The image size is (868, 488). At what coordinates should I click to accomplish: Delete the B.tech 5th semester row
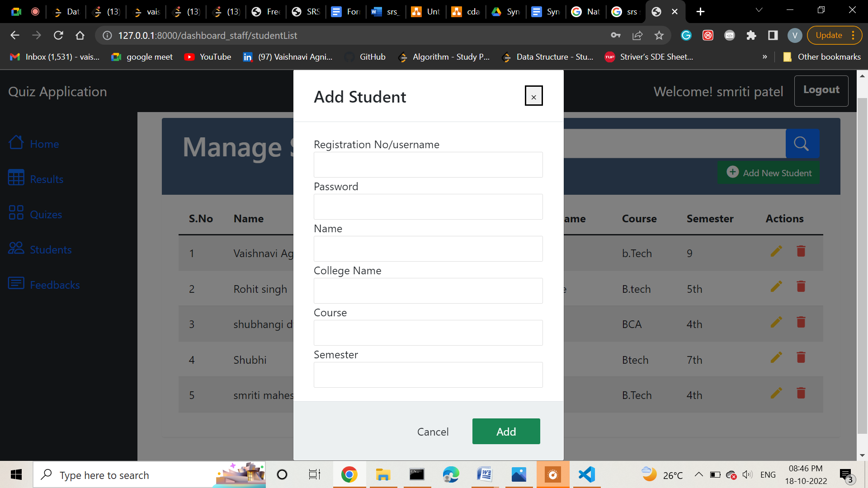tap(801, 286)
